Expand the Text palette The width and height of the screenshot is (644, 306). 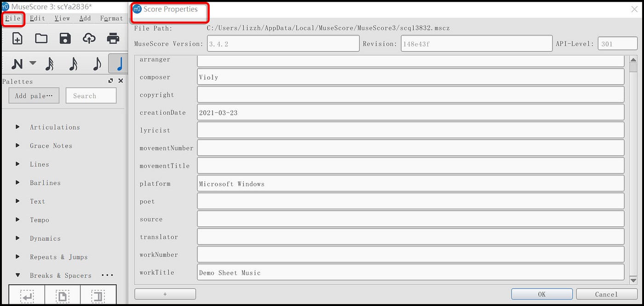click(x=18, y=201)
